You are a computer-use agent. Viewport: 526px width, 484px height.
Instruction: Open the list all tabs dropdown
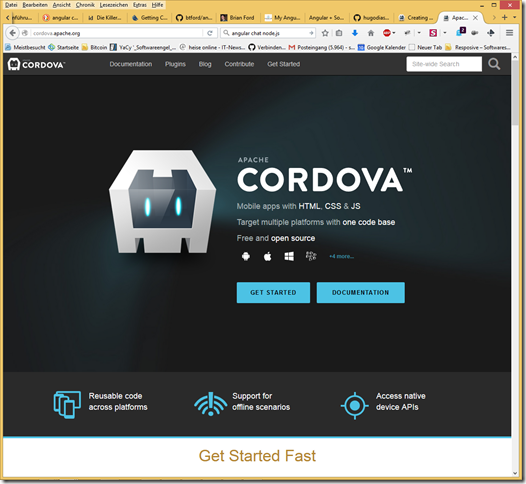coord(515,17)
